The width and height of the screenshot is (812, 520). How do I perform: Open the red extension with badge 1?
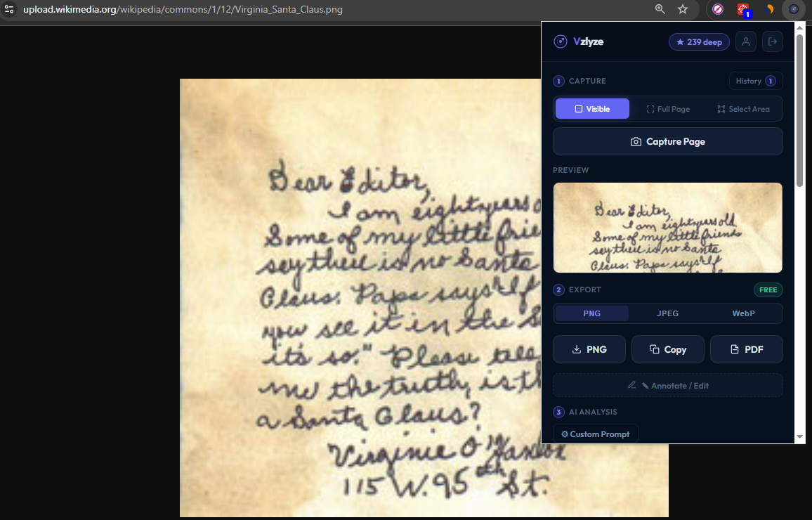[744, 9]
